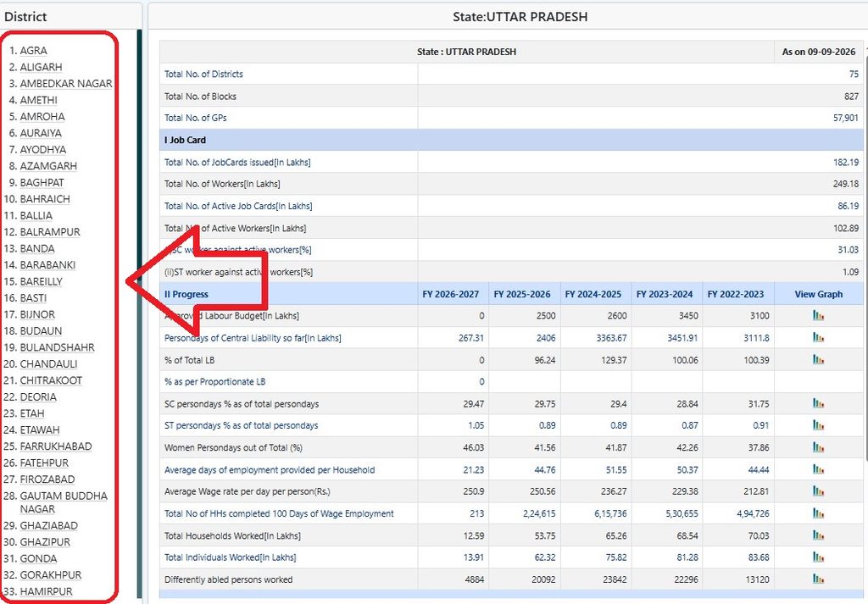Open the AGRA district link
868x604 pixels.
coord(34,50)
